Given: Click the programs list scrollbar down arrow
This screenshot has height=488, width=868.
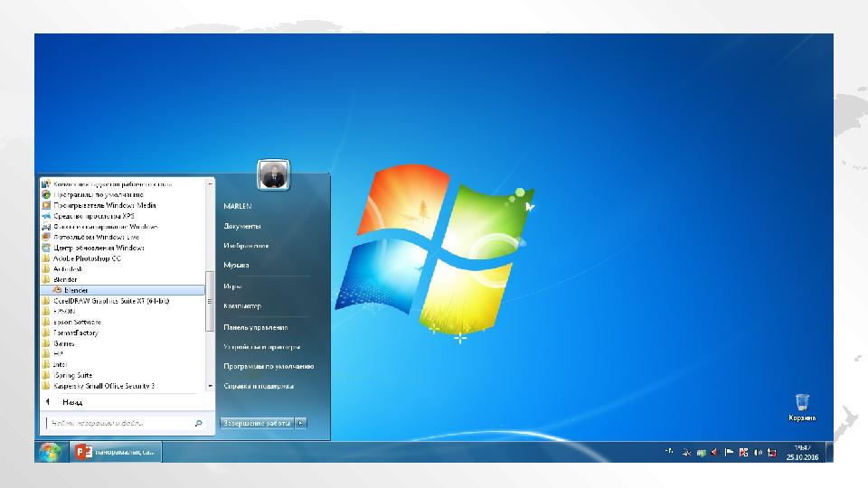Looking at the screenshot, I should pyautogui.click(x=210, y=386).
